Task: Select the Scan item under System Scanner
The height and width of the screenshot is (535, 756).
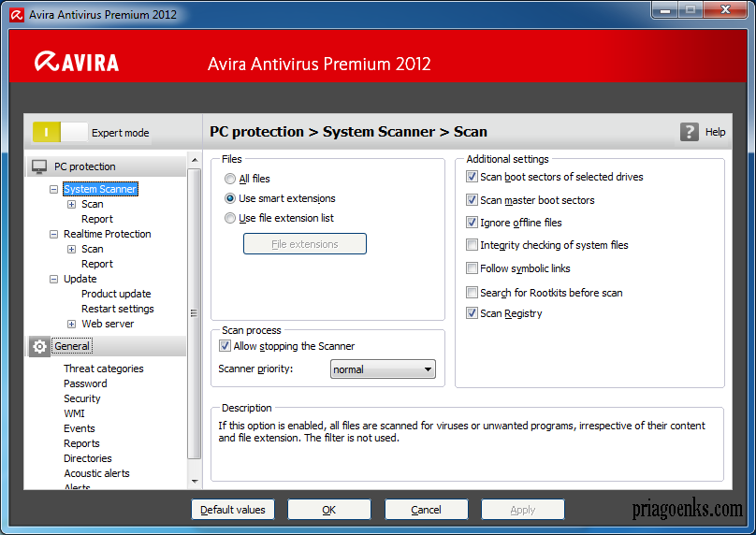Action: pos(92,204)
